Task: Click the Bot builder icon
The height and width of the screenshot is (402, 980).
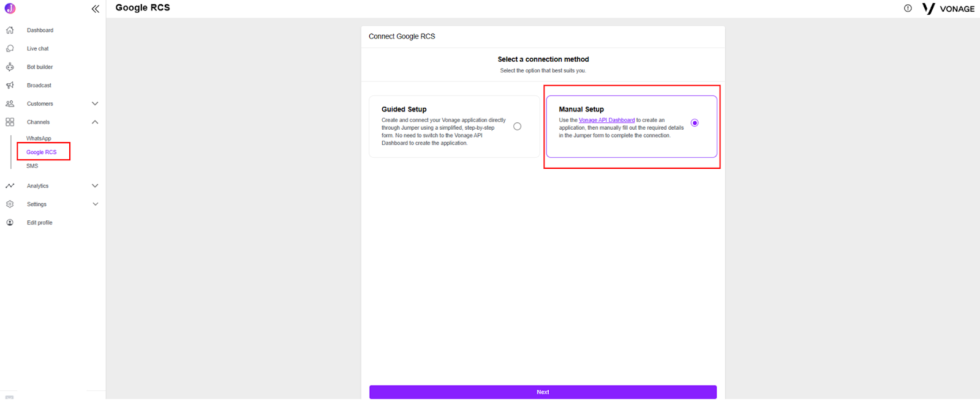Action: pos(10,67)
